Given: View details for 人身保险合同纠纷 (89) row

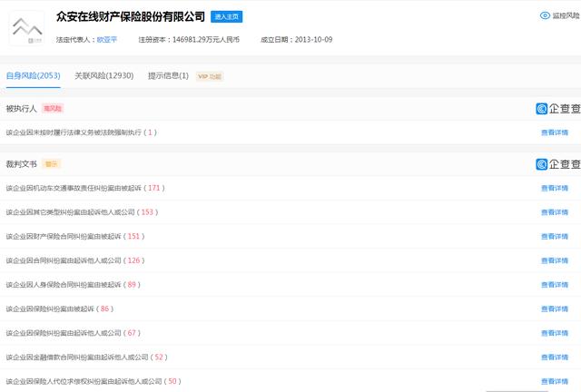Looking at the screenshot, I should pyautogui.click(x=555, y=285).
